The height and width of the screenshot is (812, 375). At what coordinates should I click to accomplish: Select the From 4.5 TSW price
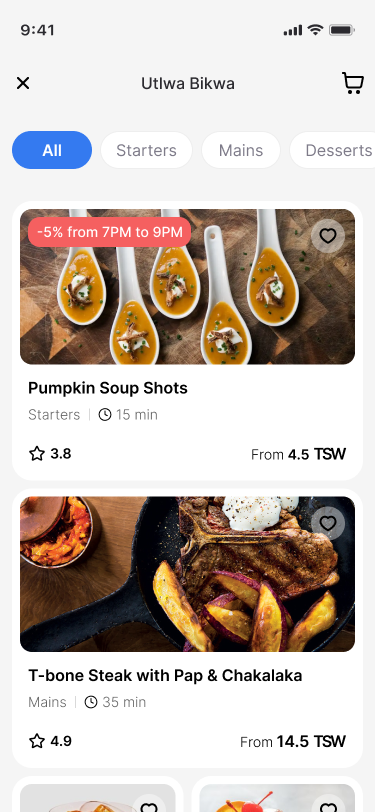tap(298, 455)
